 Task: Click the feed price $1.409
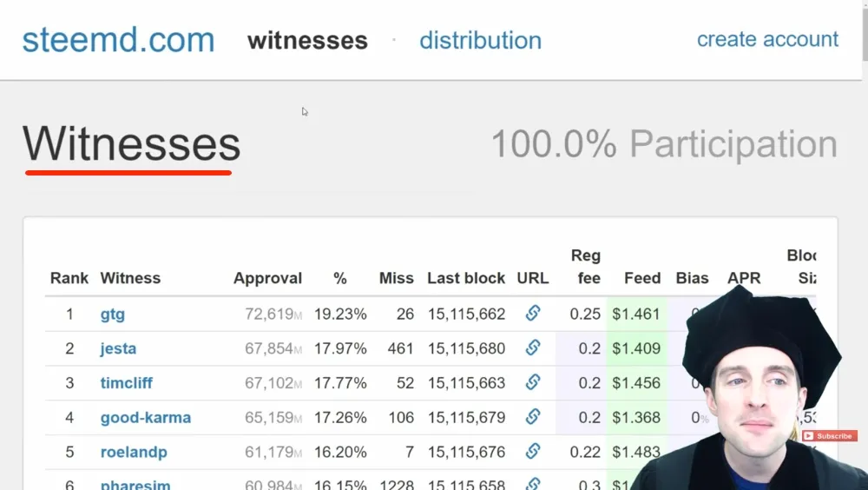[x=636, y=348]
